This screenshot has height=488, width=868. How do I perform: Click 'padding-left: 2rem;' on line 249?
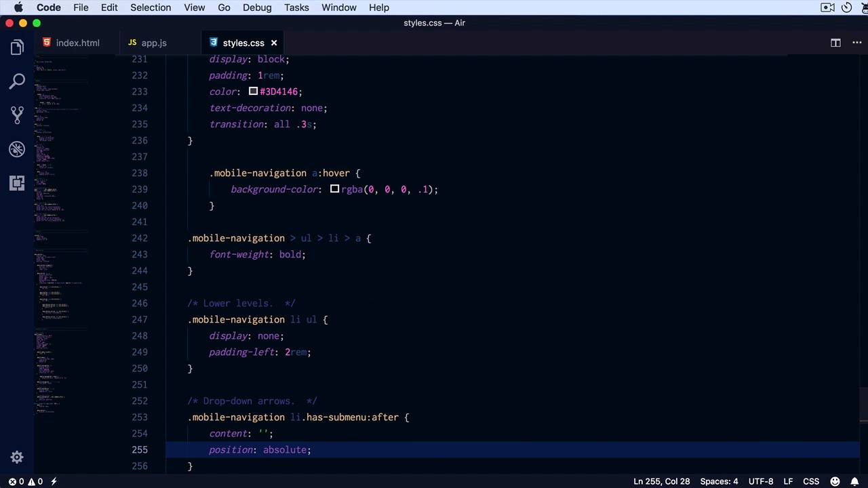coord(260,352)
